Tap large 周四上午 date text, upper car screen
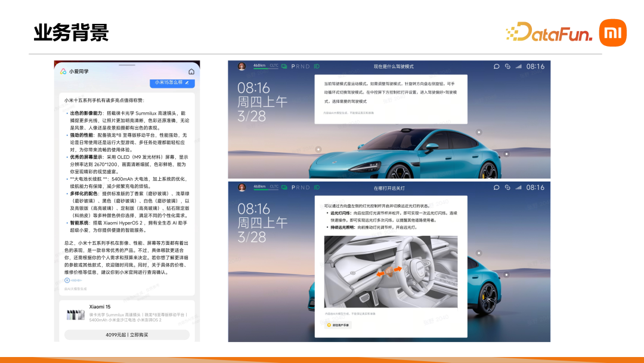 (x=262, y=101)
